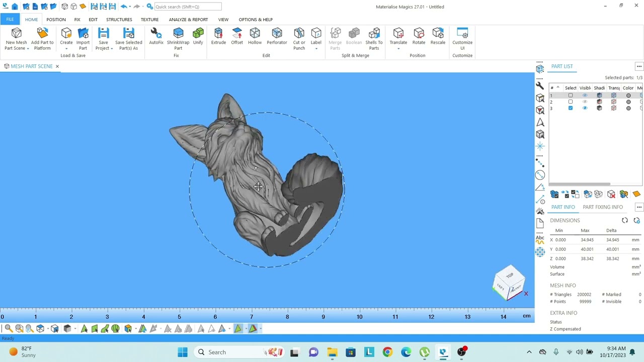
Task: Click the blue star snowflake sidebar icon
Action: (x=540, y=146)
